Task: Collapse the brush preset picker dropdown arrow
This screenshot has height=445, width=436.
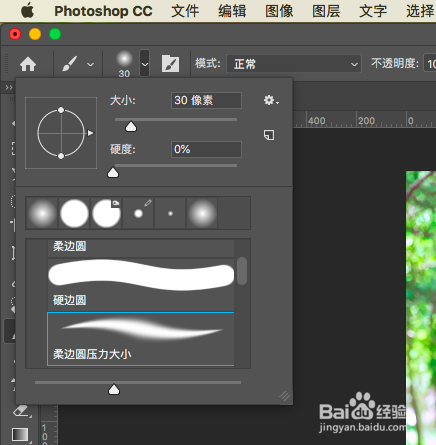Action: (x=145, y=63)
